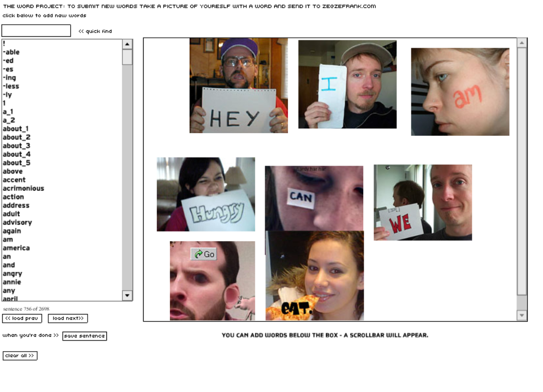
Task: Select the '-ing' suffix entry
Action: pos(9,78)
